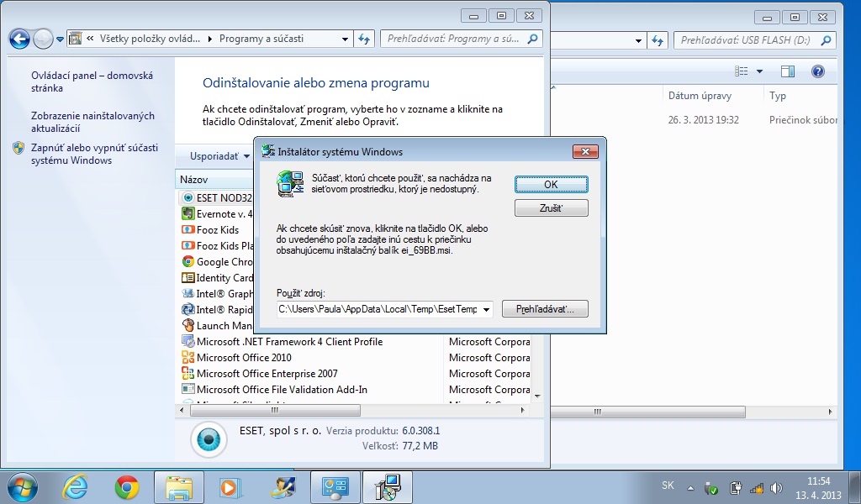Click the Back arrow in Programs window
861x504 pixels.
click(18, 39)
